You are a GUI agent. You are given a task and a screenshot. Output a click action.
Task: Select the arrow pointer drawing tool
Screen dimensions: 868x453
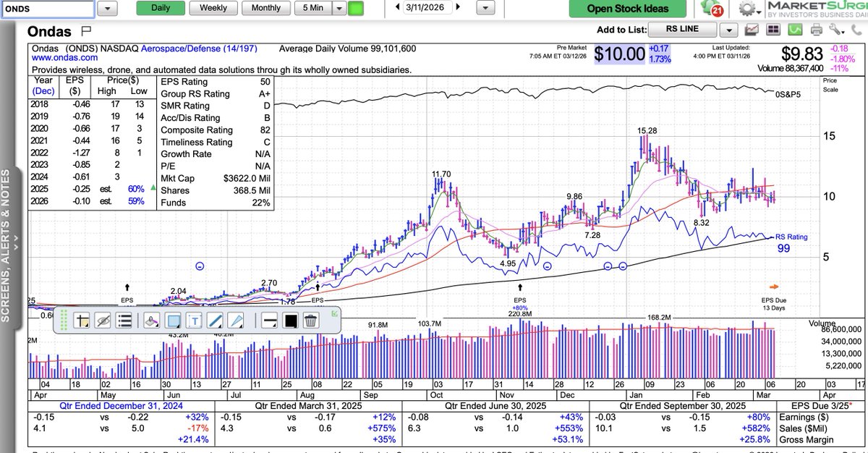click(x=236, y=320)
